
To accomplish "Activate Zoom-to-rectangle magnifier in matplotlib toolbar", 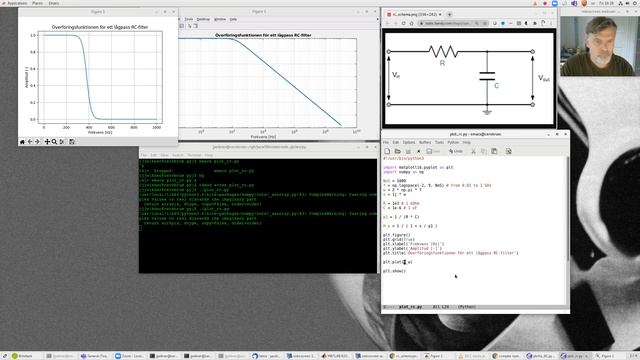I will pyautogui.click(x=54, y=142).
